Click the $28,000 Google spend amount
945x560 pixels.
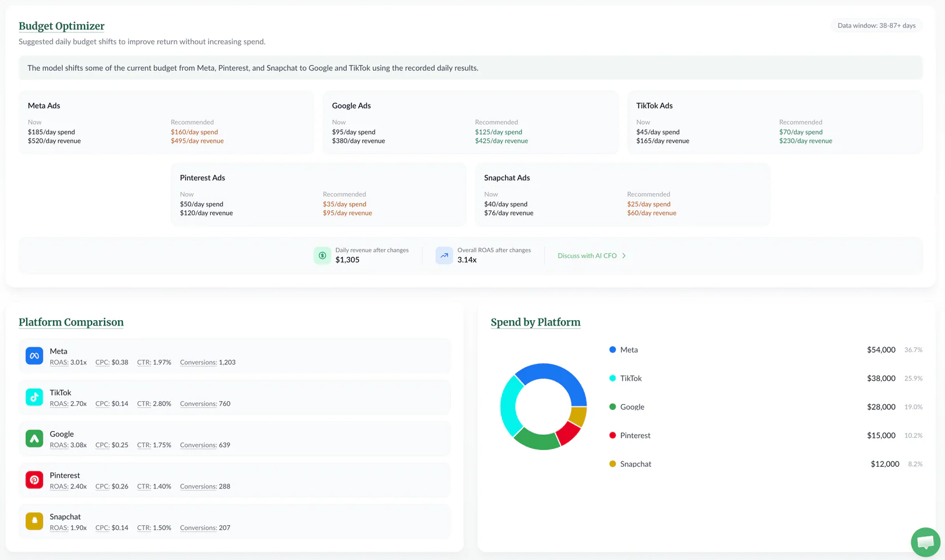[881, 407]
